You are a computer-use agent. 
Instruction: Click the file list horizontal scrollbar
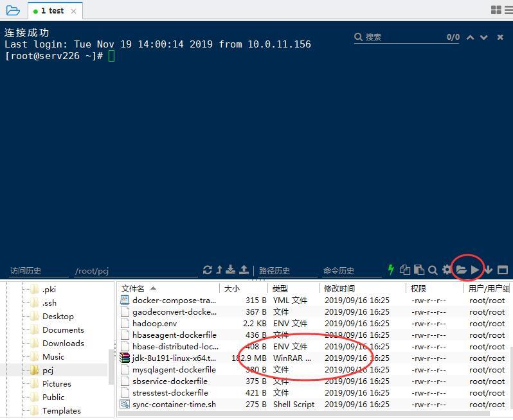304,414
